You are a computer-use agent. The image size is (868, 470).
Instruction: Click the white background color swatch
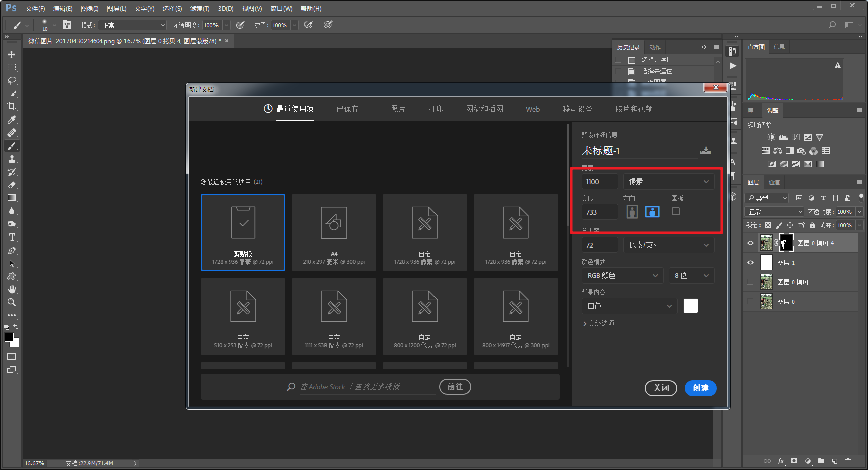tap(691, 306)
